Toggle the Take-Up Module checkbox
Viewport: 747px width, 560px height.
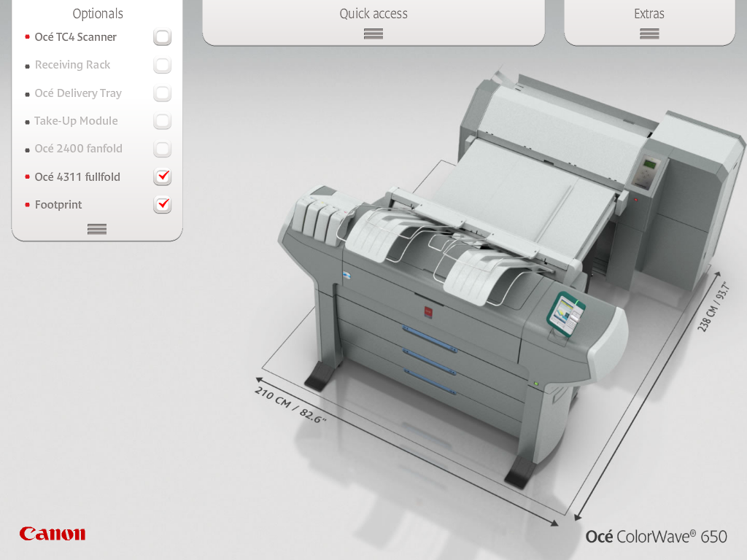163,121
